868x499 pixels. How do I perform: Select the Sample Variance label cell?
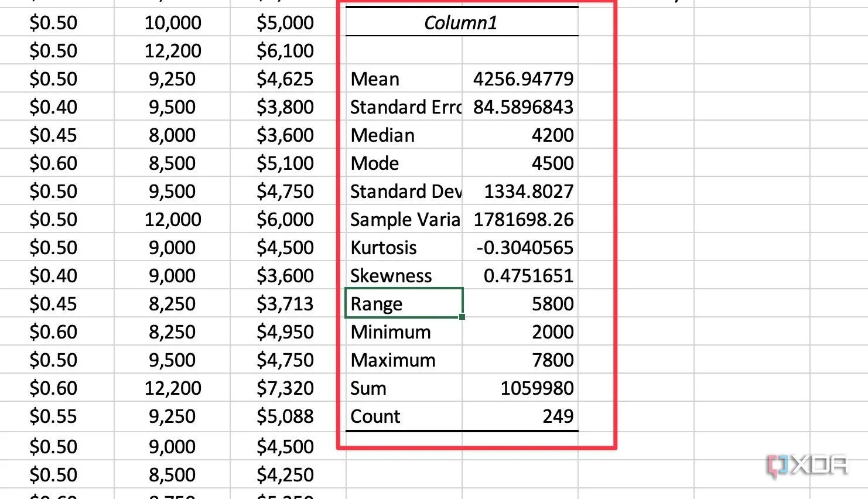click(404, 220)
